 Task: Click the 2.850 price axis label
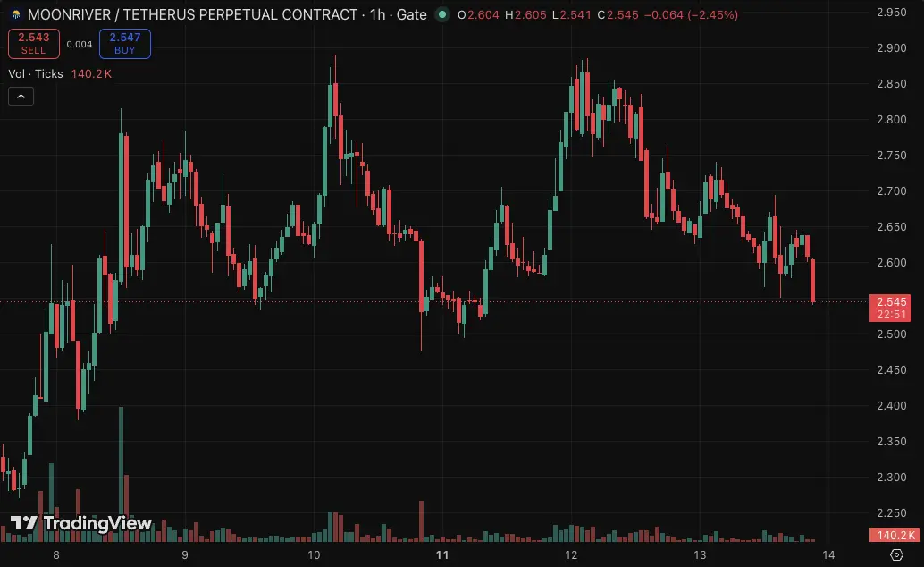(x=892, y=84)
